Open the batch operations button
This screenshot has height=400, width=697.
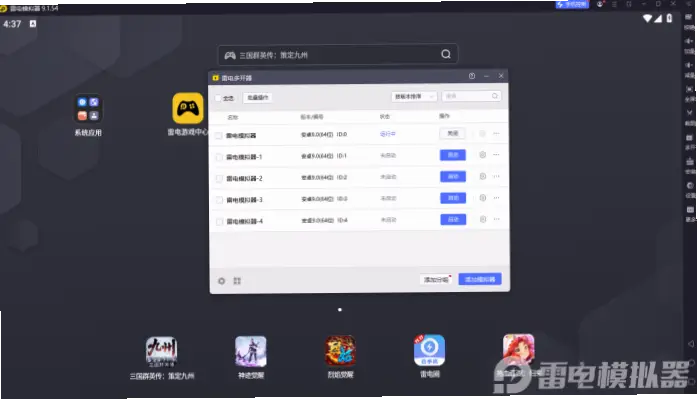coord(257,98)
